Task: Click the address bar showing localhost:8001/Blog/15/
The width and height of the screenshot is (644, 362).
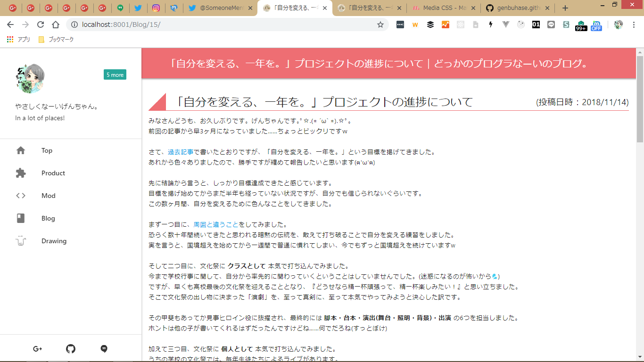Action: [226, 25]
